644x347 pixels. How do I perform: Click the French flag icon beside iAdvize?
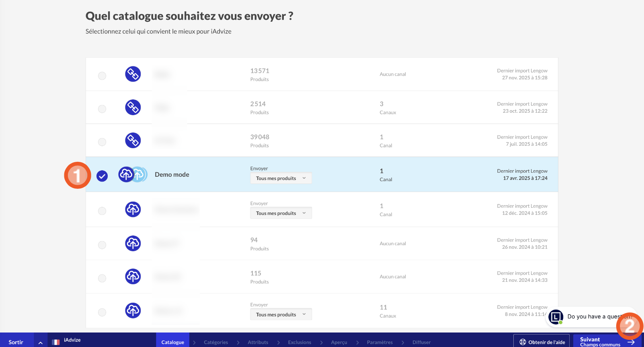pos(56,342)
